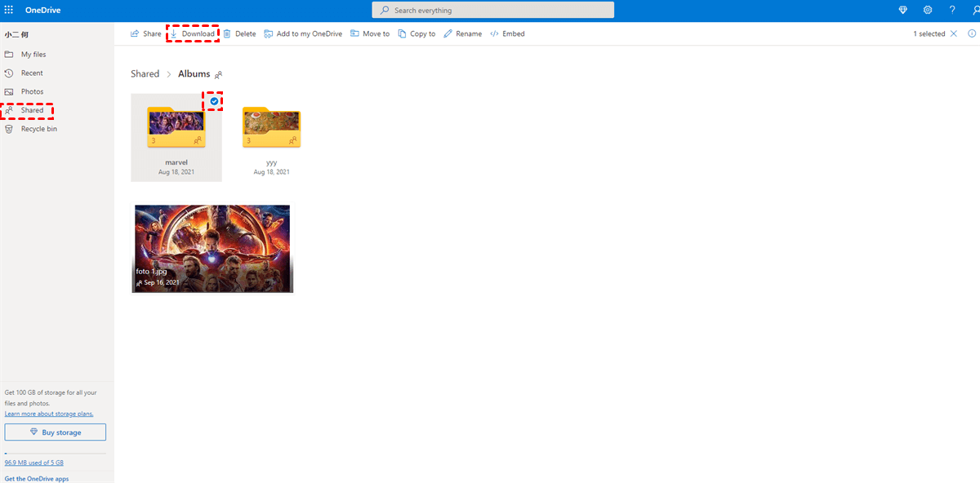Select the marvel folder thumbnail

click(176, 128)
